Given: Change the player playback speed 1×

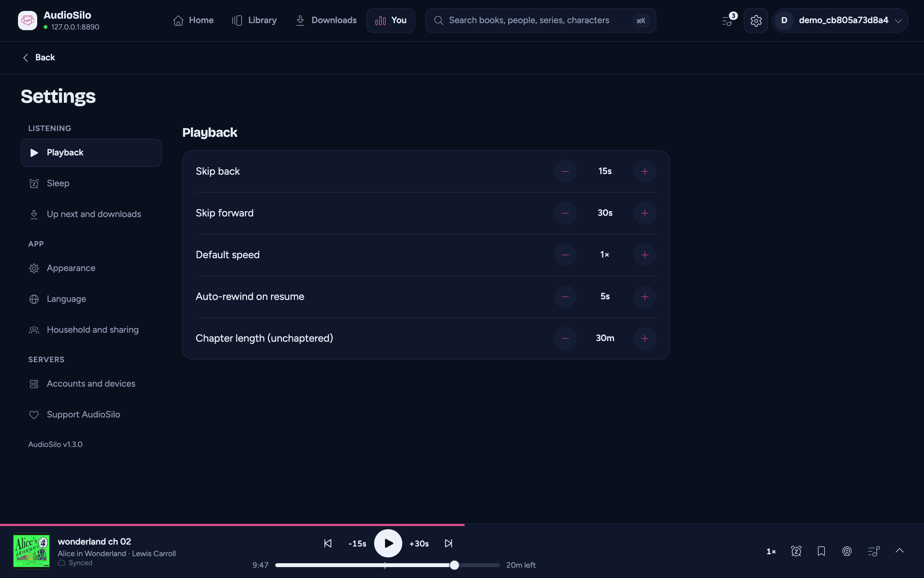Looking at the screenshot, I should (x=771, y=552).
